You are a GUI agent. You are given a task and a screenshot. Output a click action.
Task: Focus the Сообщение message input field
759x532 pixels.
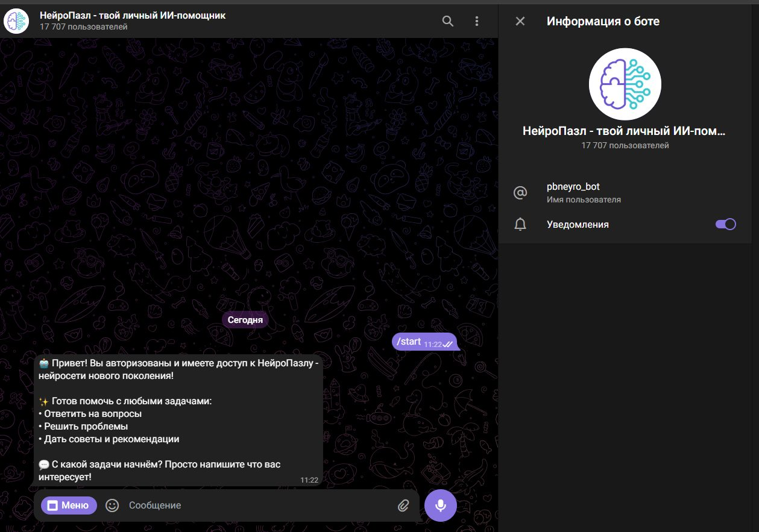point(253,505)
